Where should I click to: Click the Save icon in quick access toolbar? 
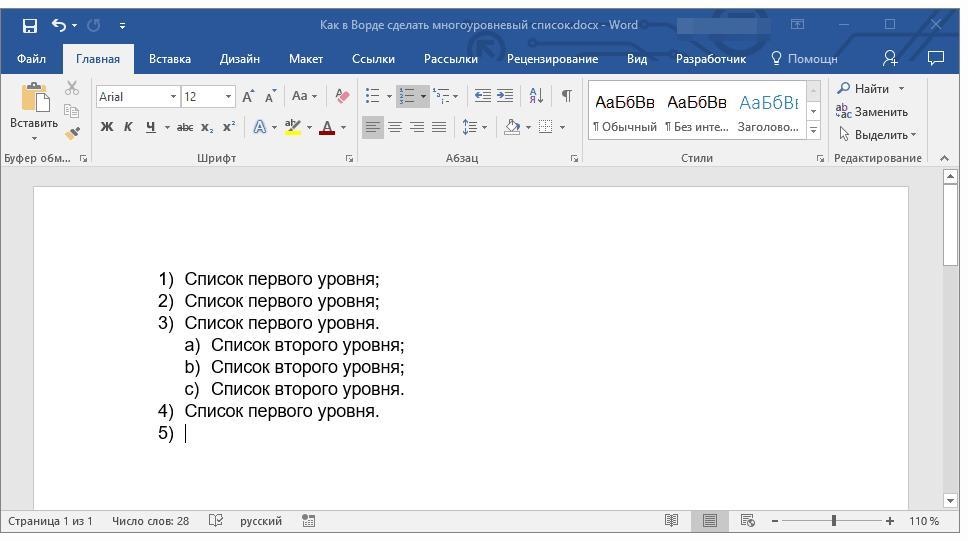click(x=30, y=25)
